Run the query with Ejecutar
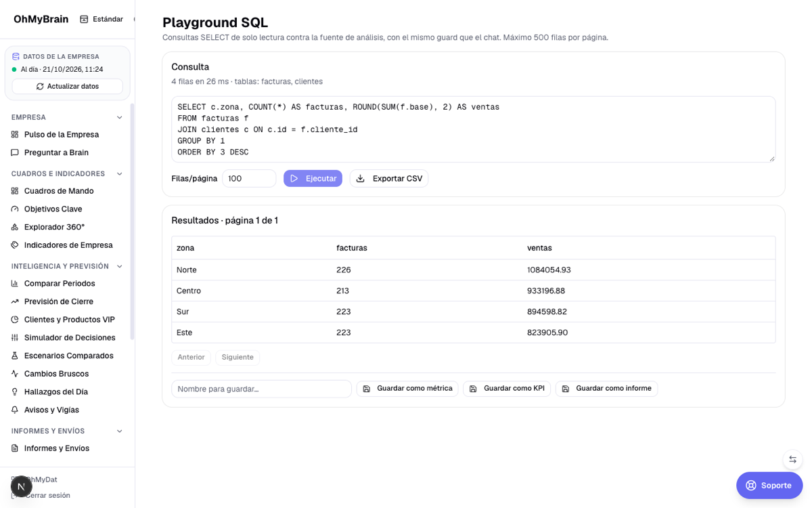This screenshot has height=508, width=812. point(313,178)
